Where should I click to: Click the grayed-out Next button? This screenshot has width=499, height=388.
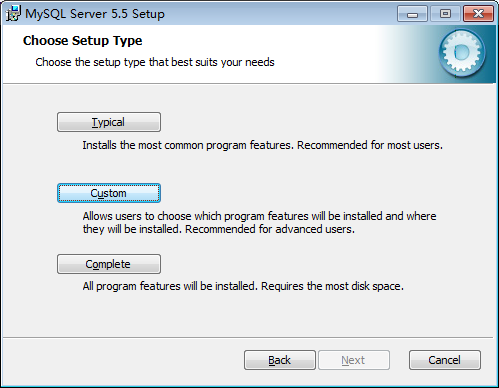tap(354, 360)
